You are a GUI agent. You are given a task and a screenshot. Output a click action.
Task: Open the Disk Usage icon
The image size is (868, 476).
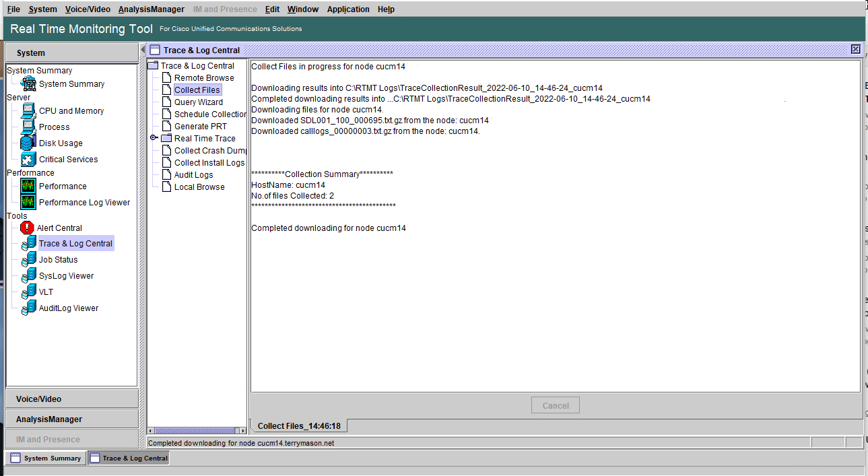point(28,143)
